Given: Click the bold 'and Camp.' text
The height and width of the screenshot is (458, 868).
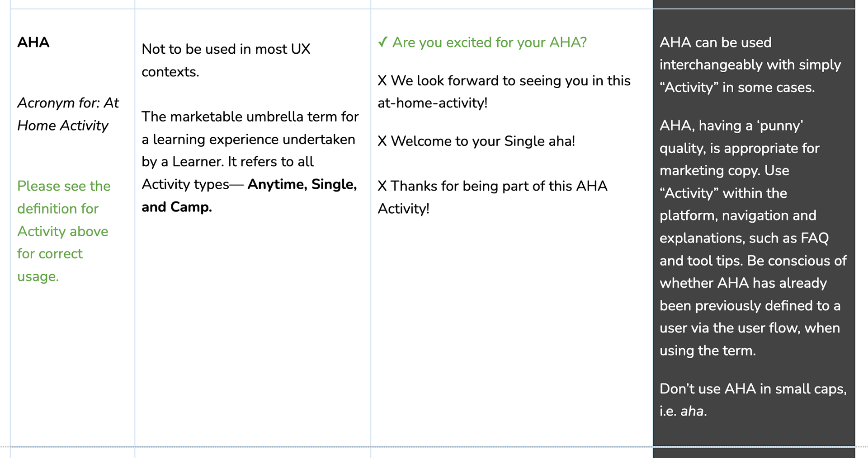Looking at the screenshot, I should (177, 207).
